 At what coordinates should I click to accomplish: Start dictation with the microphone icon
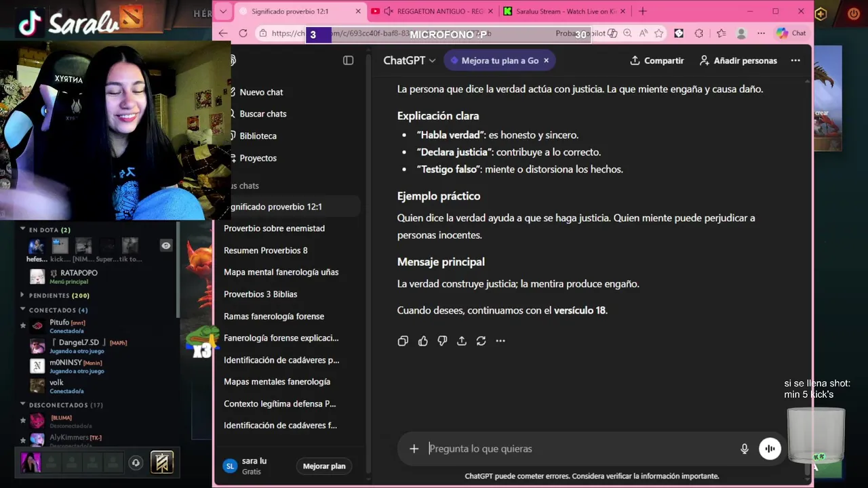745,449
